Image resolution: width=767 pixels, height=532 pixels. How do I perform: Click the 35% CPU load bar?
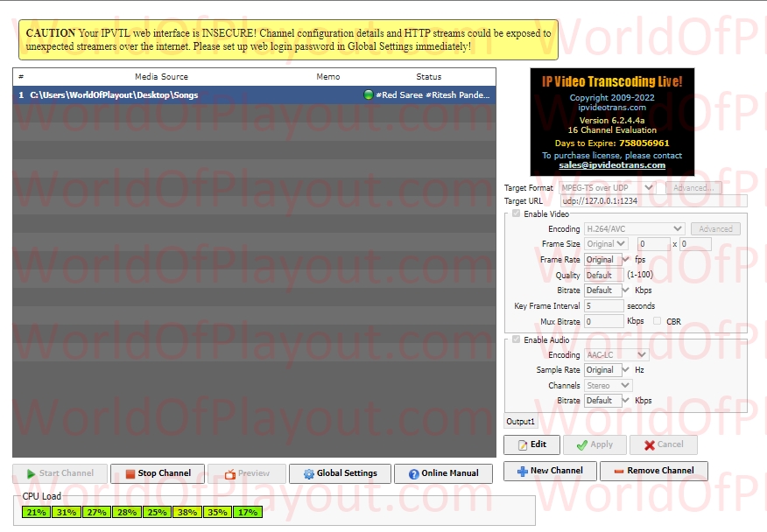point(218,512)
